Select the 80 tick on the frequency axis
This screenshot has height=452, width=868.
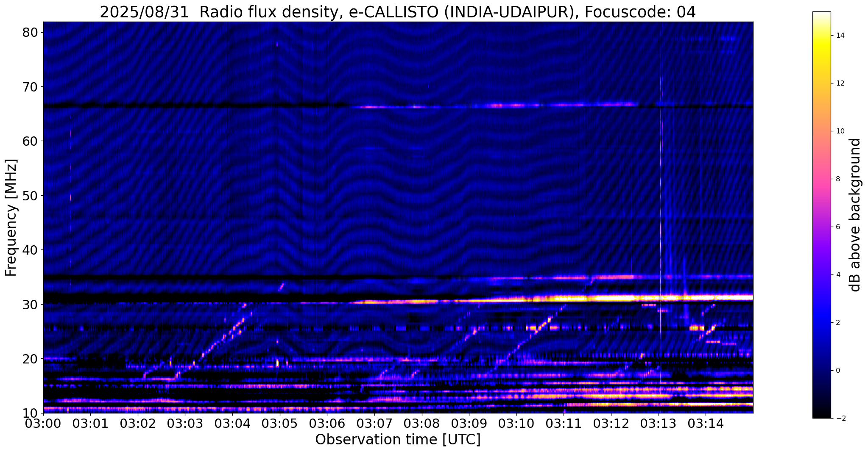click(30, 33)
